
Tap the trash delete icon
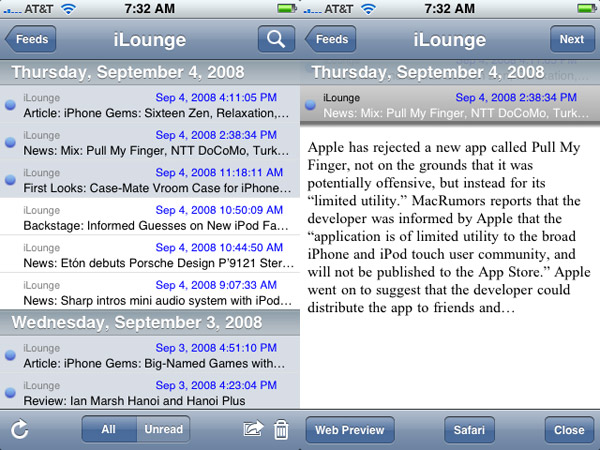coord(281,430)
